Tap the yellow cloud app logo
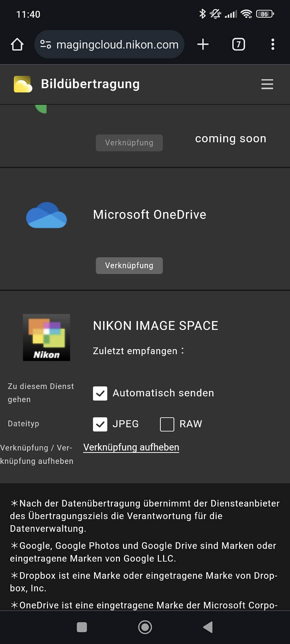The image size is (290, 644). pyautogui.click(x=23, y=84)
